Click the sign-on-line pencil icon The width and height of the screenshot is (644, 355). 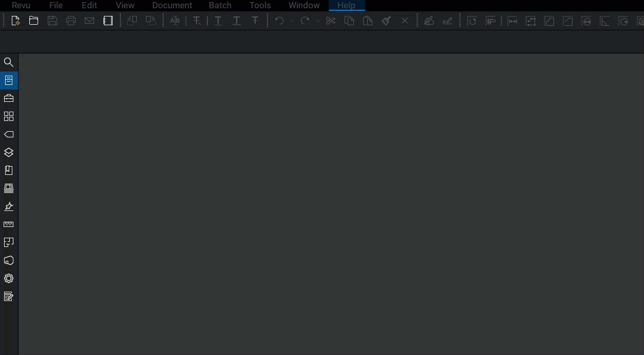pyautogui.click(x=448, y=21)
